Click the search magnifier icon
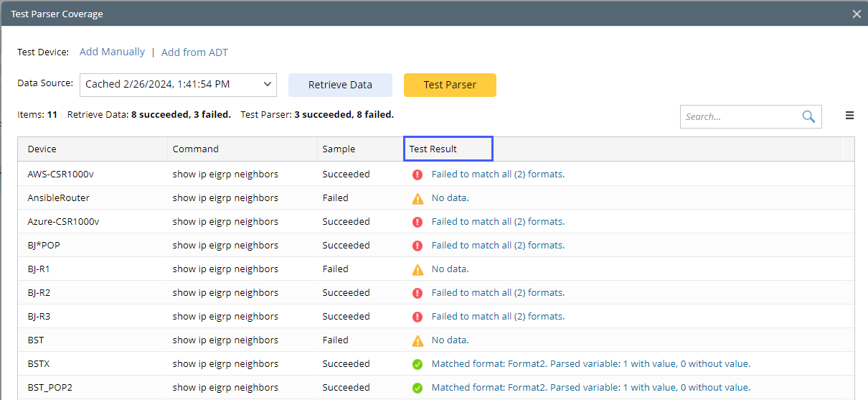Image resolution: width=868 pixels, height=400 pixels. point(808,116)
